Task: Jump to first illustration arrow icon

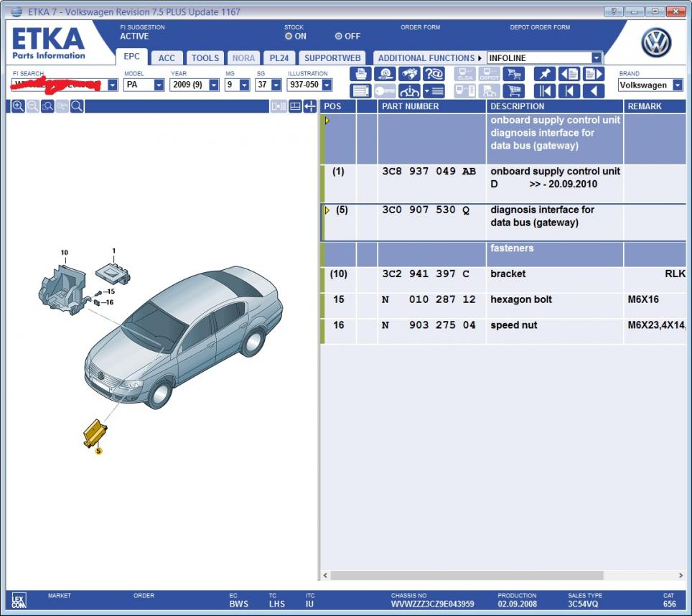Action: click(x=545, y=91)
